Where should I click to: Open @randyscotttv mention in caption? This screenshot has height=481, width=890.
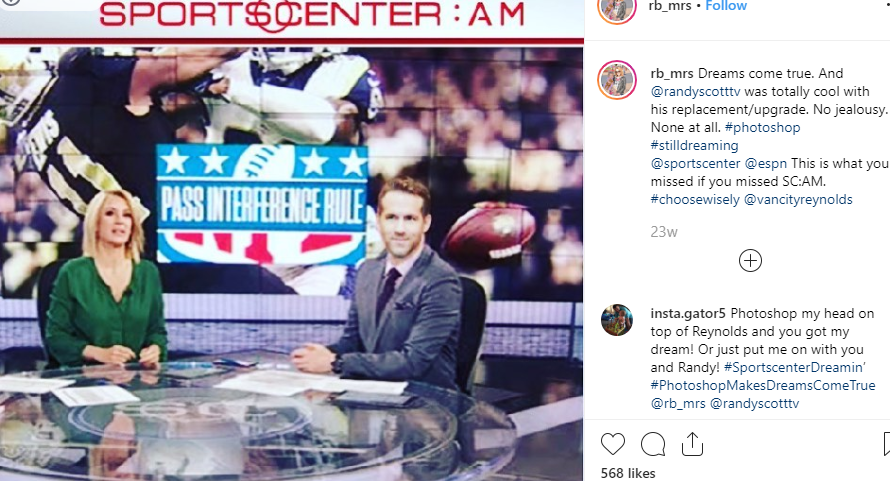695,91
